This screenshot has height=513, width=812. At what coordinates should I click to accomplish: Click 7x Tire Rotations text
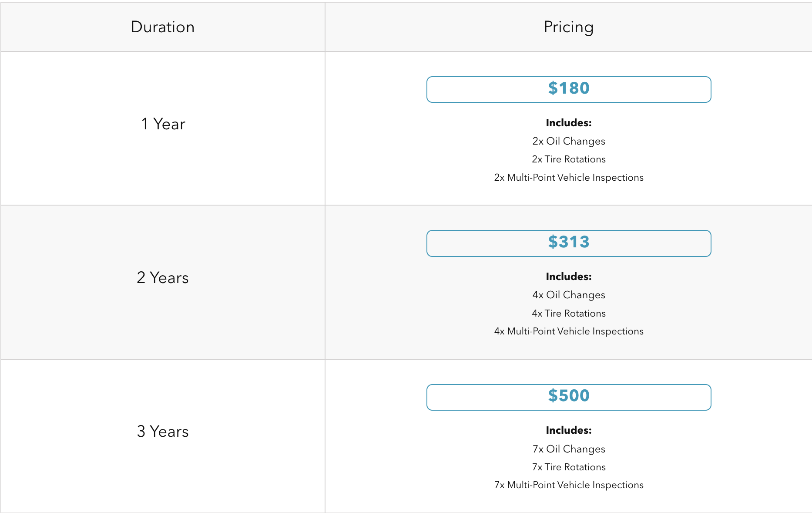[x=569, y=467]
